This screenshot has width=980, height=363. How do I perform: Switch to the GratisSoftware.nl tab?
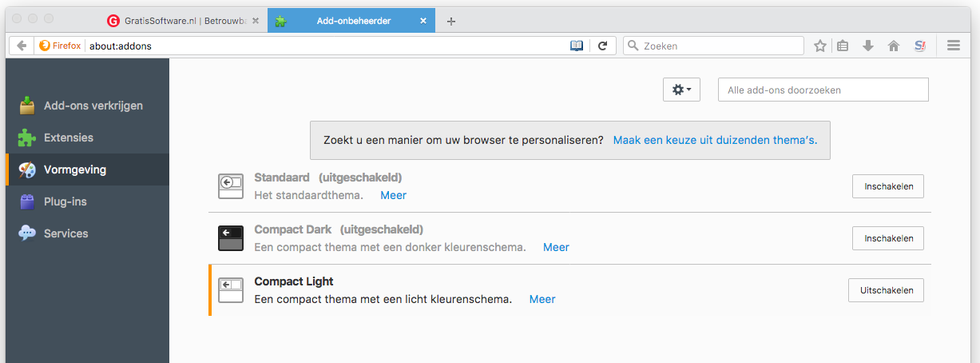coord(184,21)
